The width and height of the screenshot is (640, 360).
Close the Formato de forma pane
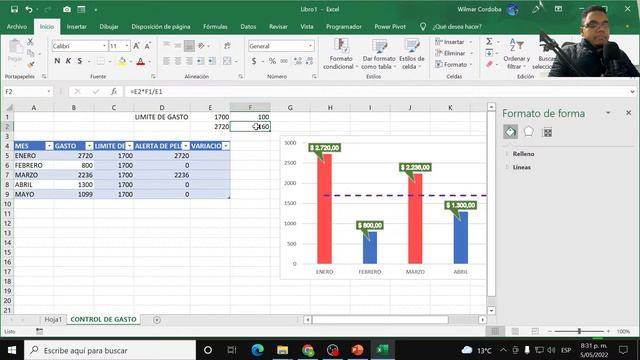coord(629,113)
